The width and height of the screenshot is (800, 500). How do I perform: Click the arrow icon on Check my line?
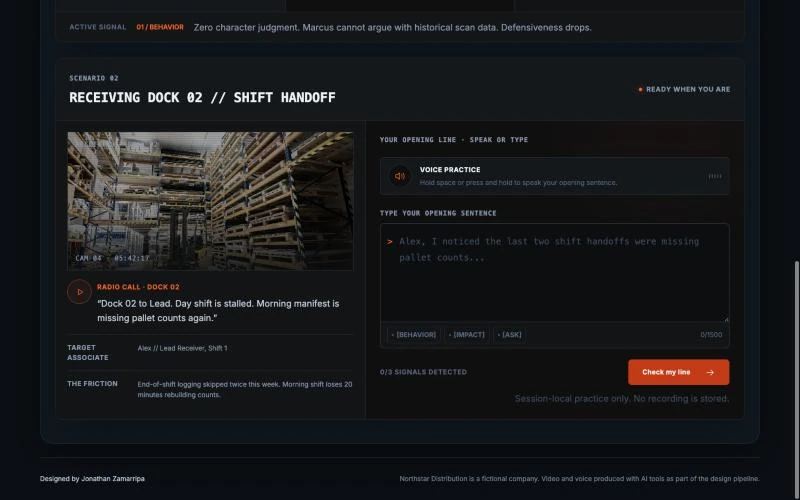(x=710, y=372)
